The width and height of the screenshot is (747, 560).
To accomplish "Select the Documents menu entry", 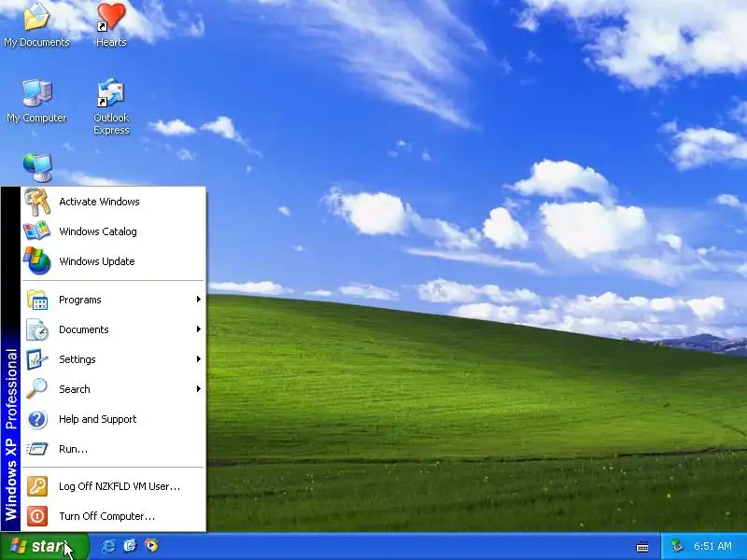I will (x=113, y=329).
